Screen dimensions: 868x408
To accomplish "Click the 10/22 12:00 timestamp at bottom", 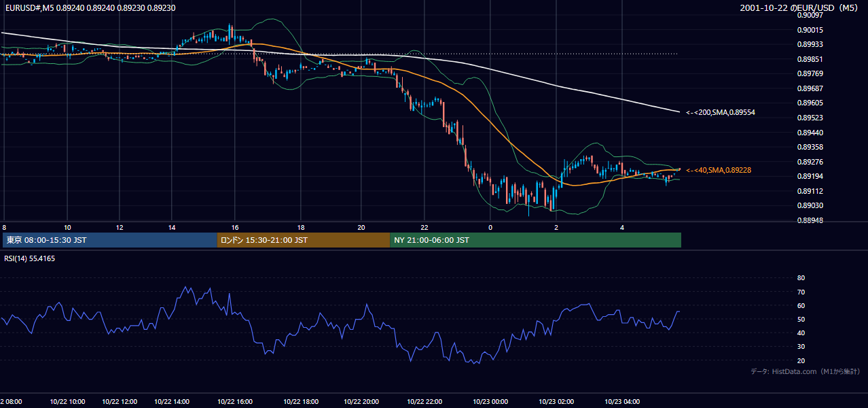I will click(x=120, y=402).
